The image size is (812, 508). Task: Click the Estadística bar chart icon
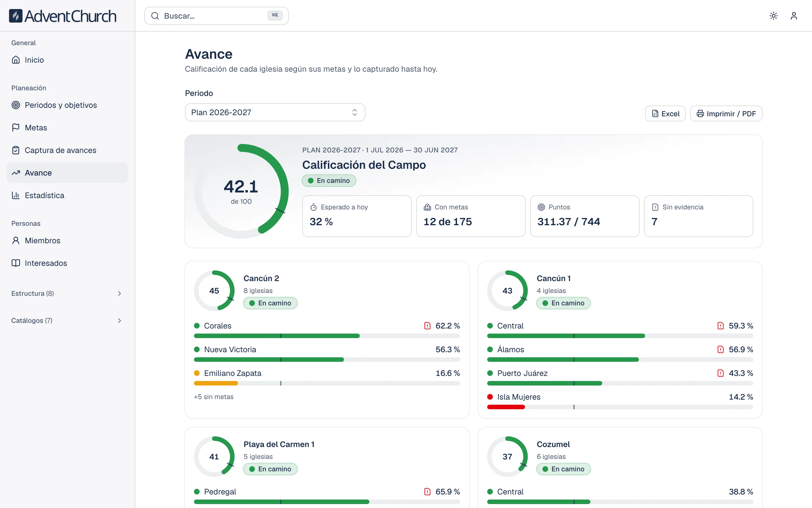[x=16, y=195]
